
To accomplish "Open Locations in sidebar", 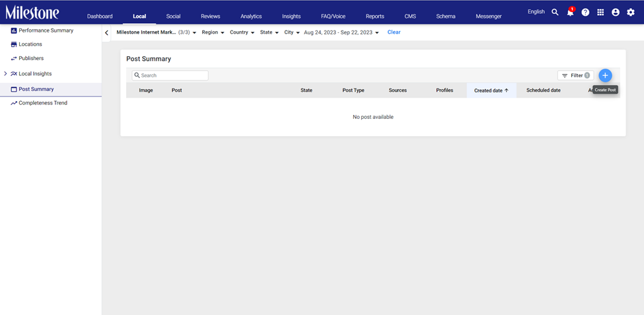I will point(30,44).
